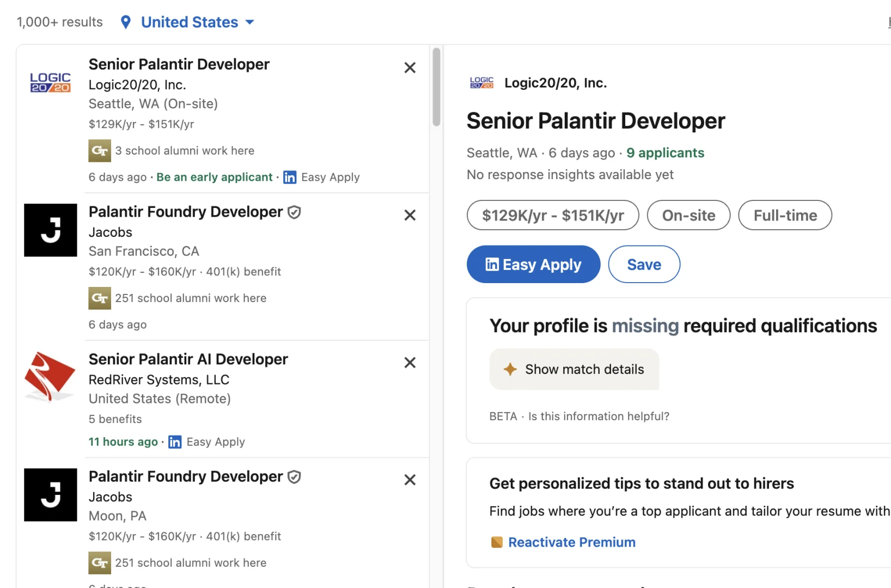Click 'Seattle, WA (On-site)' location text
Viewport: 891px width, 588px height.
coord(153,104)
